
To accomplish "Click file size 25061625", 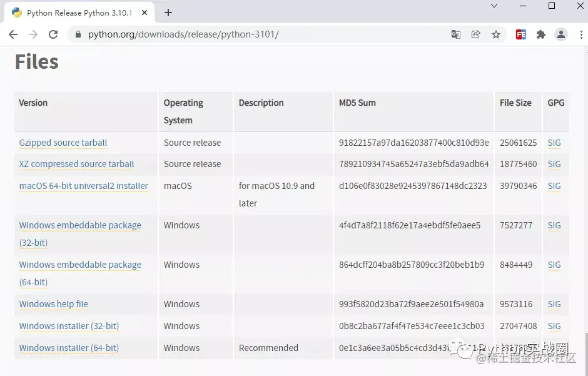I will pos(518,143).
